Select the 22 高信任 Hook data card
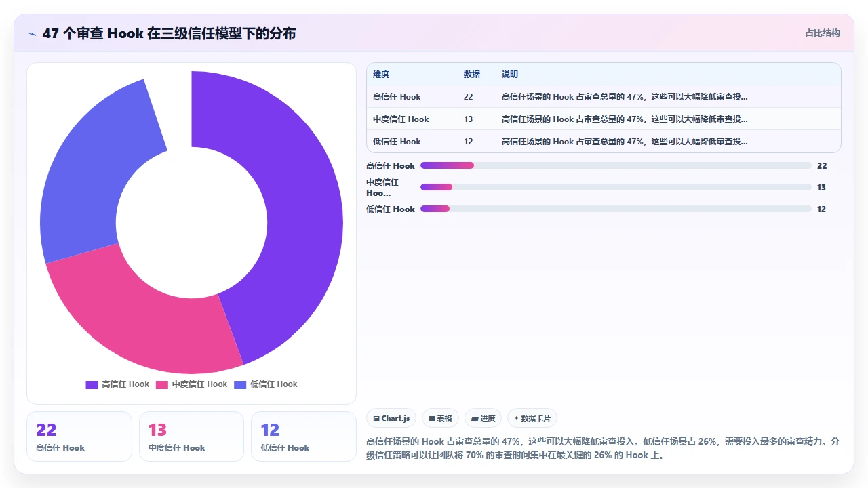 [x=79, y=436]
